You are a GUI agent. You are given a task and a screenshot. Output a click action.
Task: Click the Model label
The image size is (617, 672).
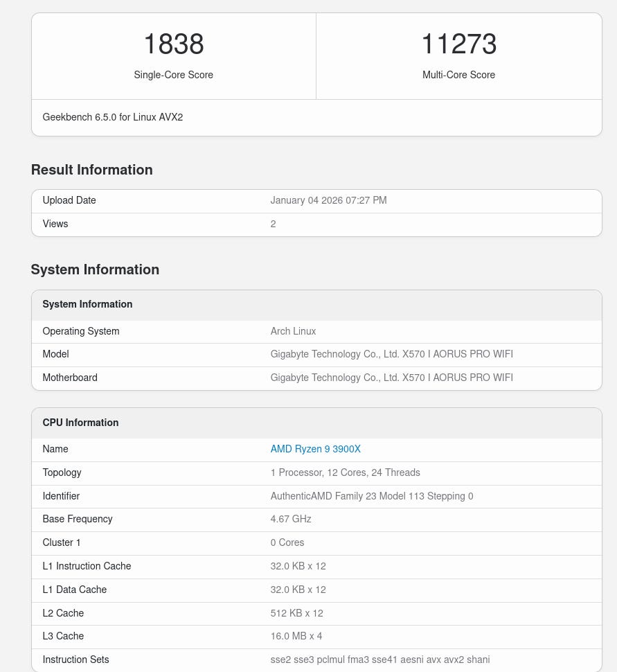point(55,354)
